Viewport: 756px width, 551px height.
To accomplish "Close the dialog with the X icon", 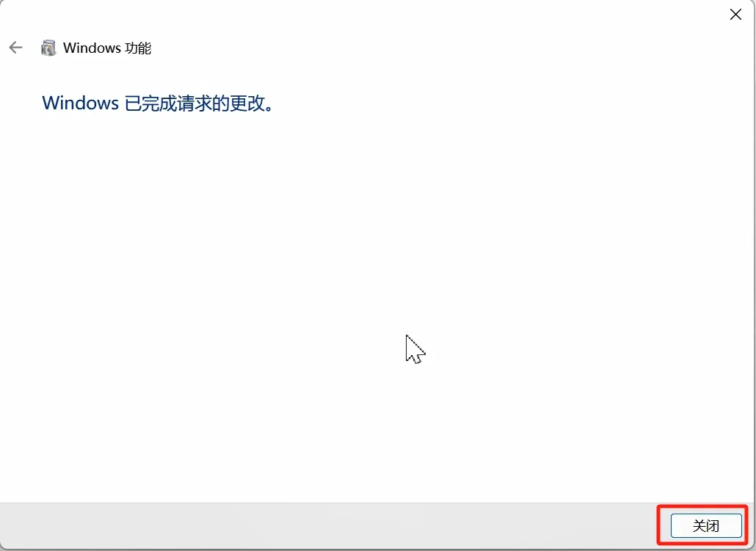I will [735, 15].
